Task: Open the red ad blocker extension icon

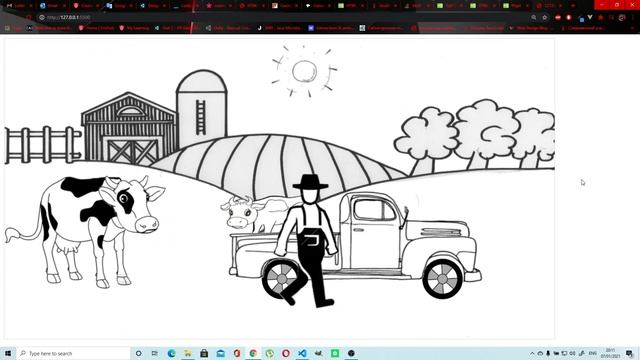Action: [558, 17]
